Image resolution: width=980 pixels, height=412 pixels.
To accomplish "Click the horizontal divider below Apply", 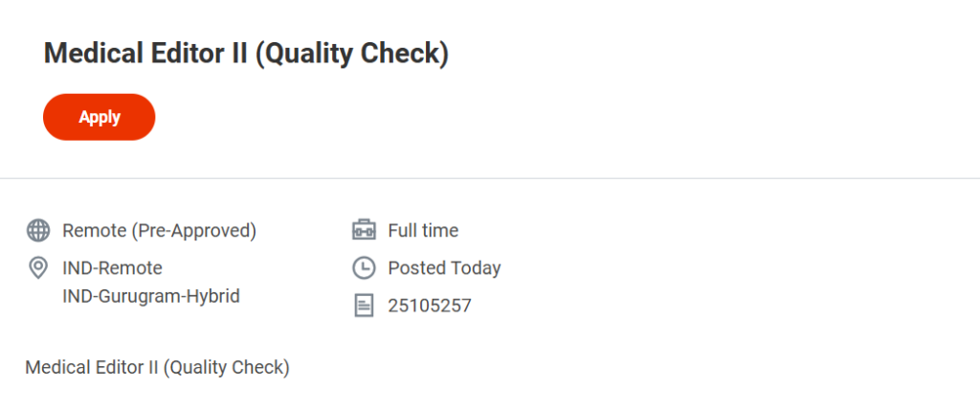I will tap(490, 178).
